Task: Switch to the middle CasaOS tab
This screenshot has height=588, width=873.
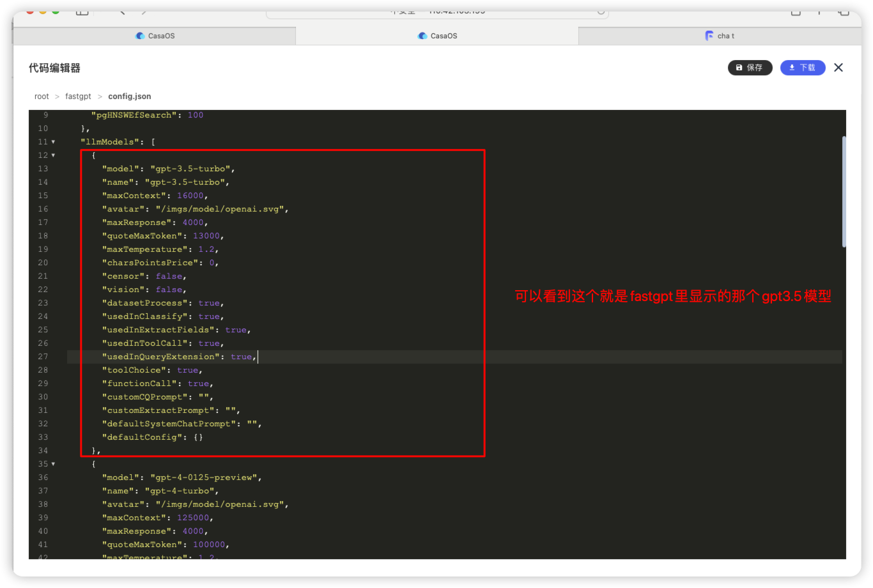Action: pyautogui.click(x=436, y=36)
